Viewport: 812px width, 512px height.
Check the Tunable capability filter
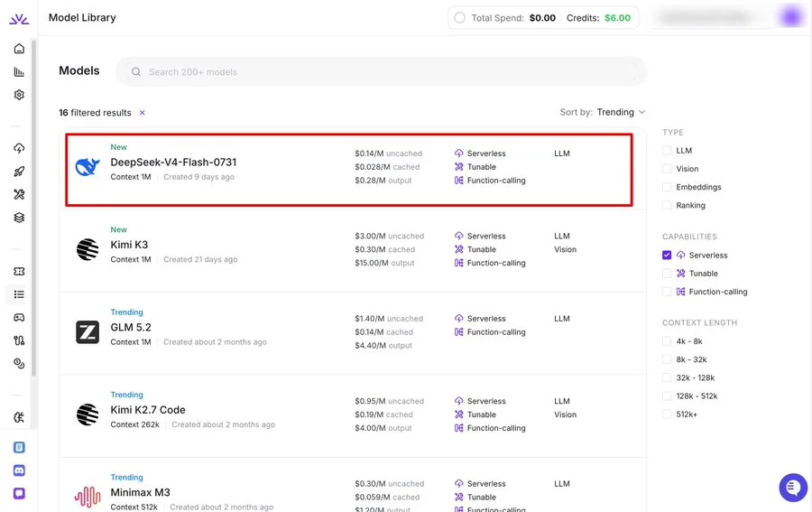[x=667, y=273]
